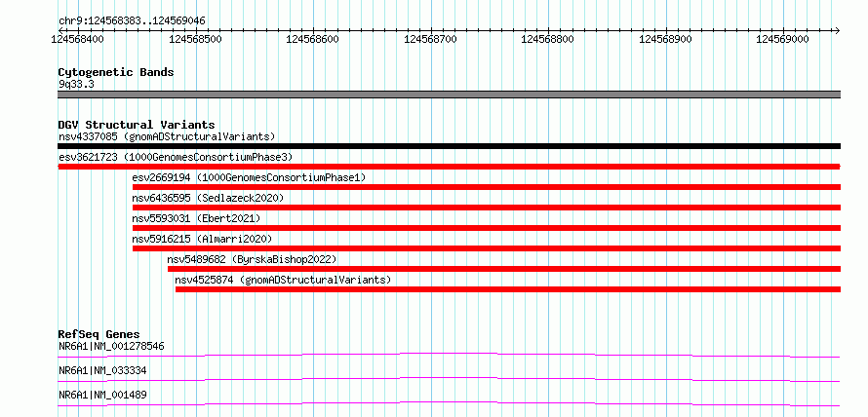868x417 pixels.
Task: Click the red nsv5593031 variant bar
Action: pos(487,228)
